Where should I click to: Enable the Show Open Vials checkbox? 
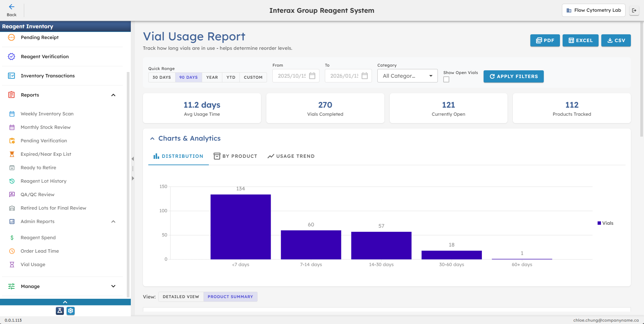(x=446, y=79)
